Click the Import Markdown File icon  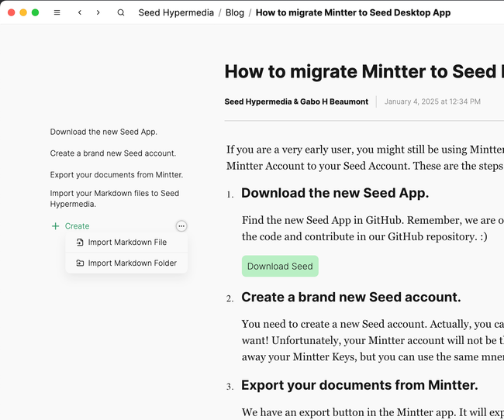[80, 243]
